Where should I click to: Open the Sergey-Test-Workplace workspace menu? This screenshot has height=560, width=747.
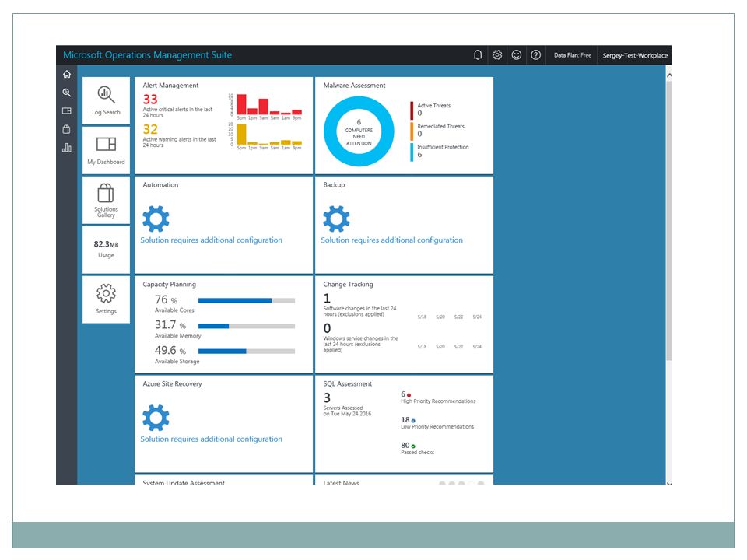click(x=635, y=55)
